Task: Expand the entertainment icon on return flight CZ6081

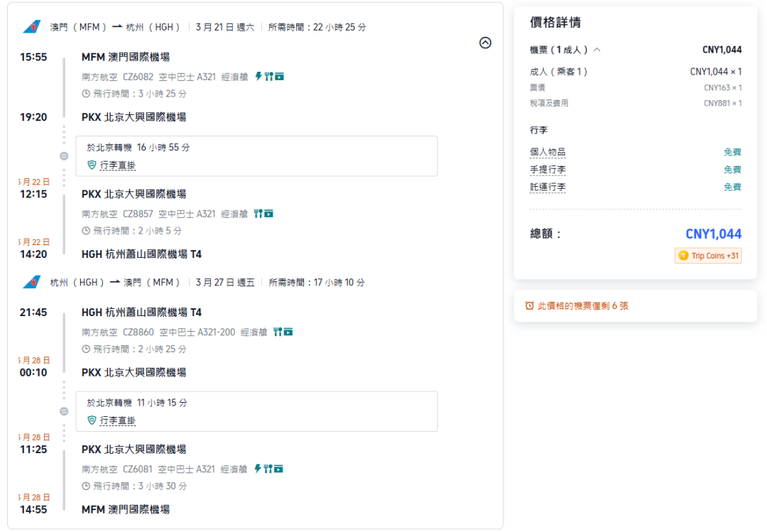Action: click(x=278, y=469)
